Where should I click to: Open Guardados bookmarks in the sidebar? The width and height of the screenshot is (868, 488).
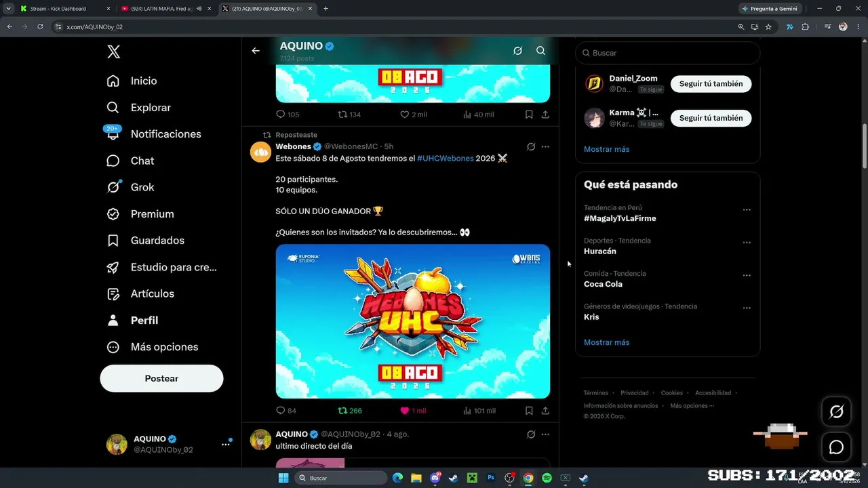click(145, 241)
